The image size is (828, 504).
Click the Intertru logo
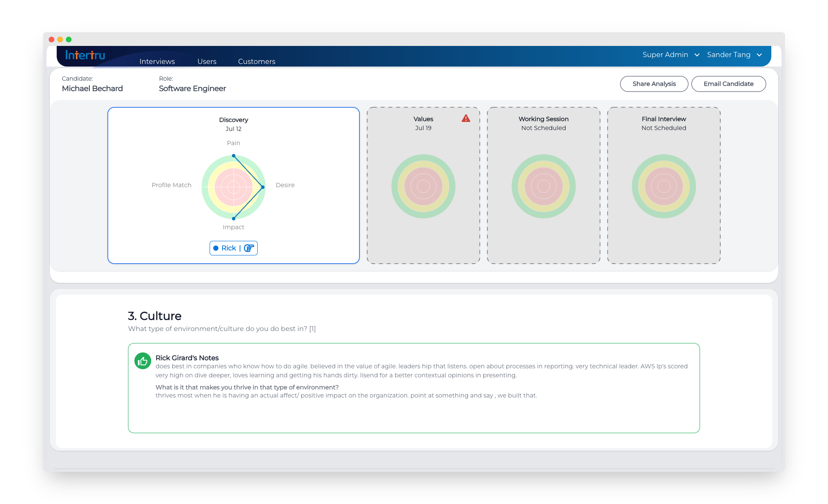pos(85,55)
